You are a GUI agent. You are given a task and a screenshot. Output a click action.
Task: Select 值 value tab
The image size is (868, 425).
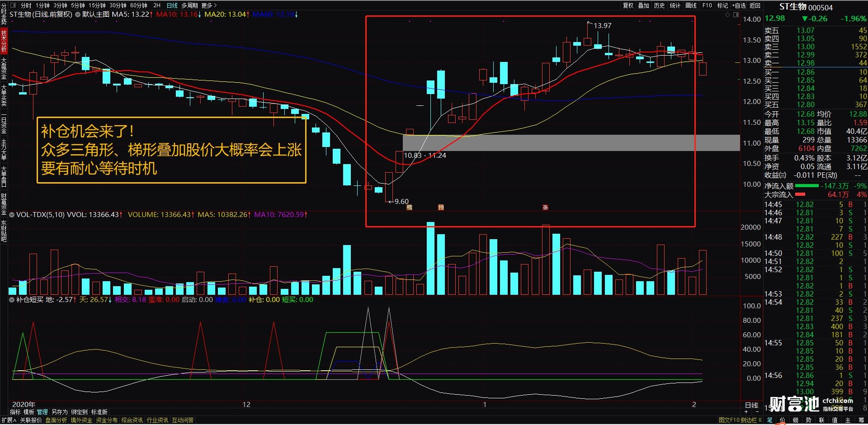tap(835, 420)
